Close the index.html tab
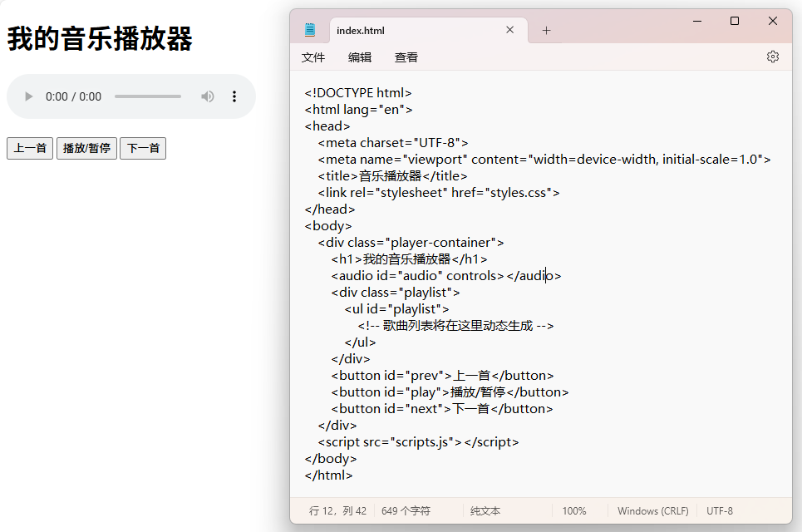The image size is (802, 532). [510, 30]
